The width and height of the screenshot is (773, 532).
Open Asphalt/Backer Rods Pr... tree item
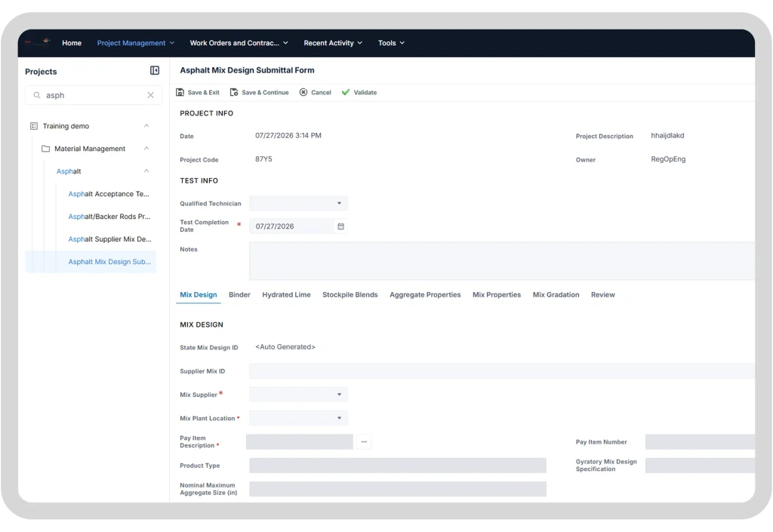(x=109, y=217)
